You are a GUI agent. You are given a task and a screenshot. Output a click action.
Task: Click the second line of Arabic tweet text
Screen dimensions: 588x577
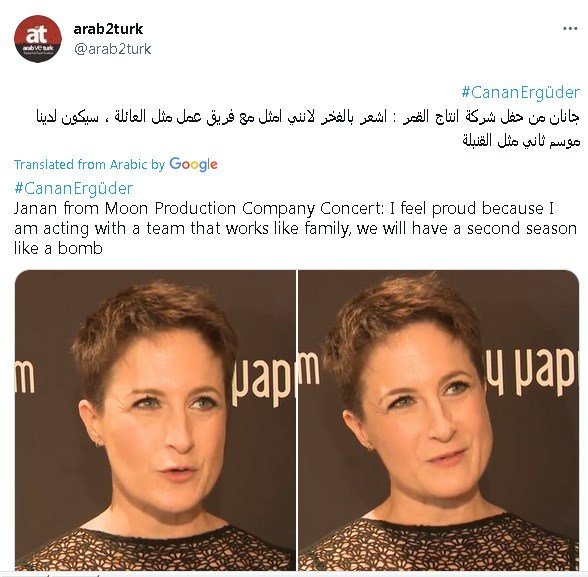[x=521, y=141]
